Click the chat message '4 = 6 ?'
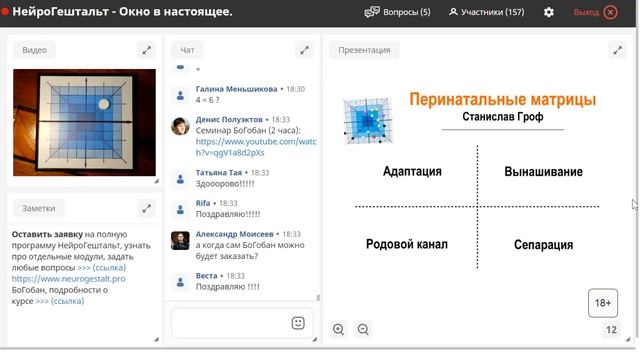This screenshot has width=640, height=360. click(207, 100)
